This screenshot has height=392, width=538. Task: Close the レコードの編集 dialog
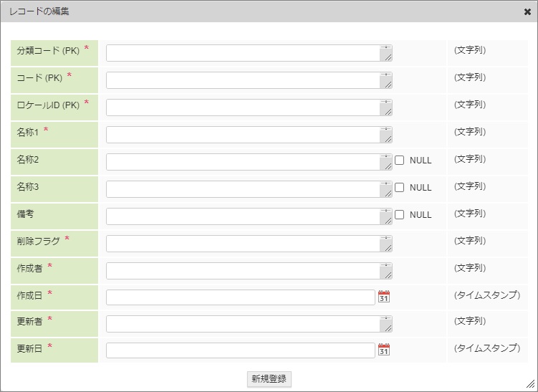pyautogui.click(x=527, y=11)
